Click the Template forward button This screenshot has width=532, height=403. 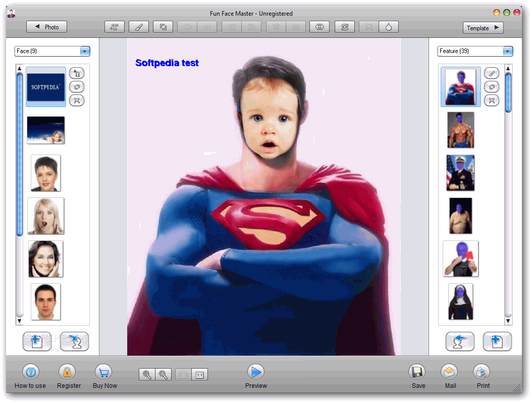coord(483,28)
